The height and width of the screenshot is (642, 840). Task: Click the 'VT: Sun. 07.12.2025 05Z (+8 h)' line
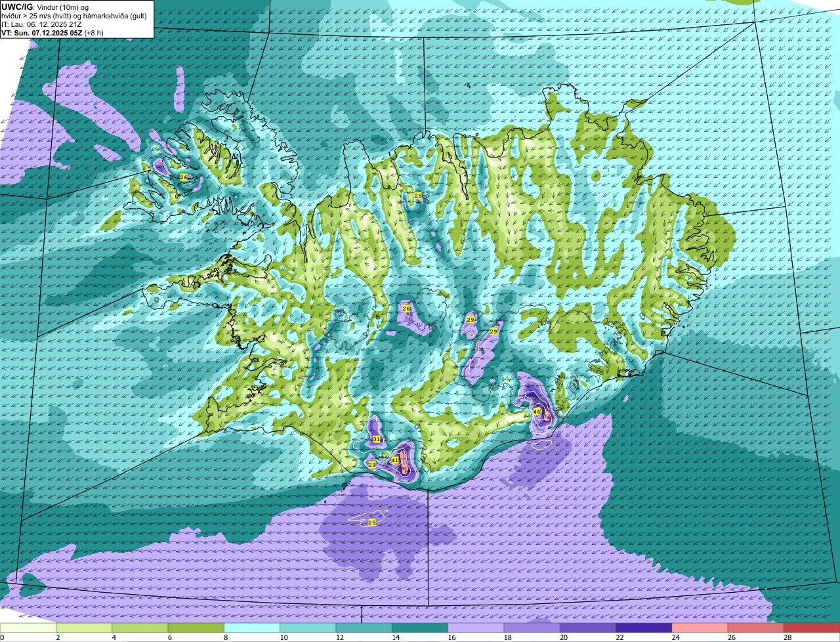[x=52, y=32]
